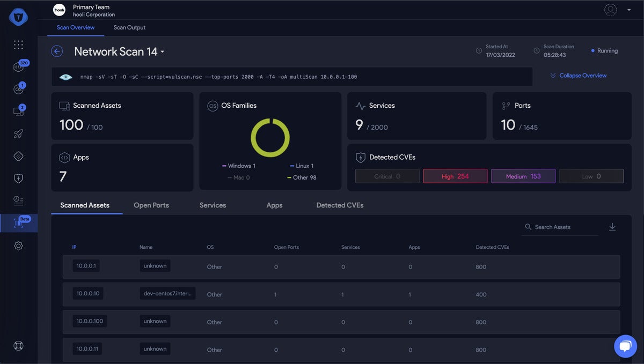Open the dotted grid menu in sidebar
The width and height of the screenshot is (644, 364).
coord(18,45)
